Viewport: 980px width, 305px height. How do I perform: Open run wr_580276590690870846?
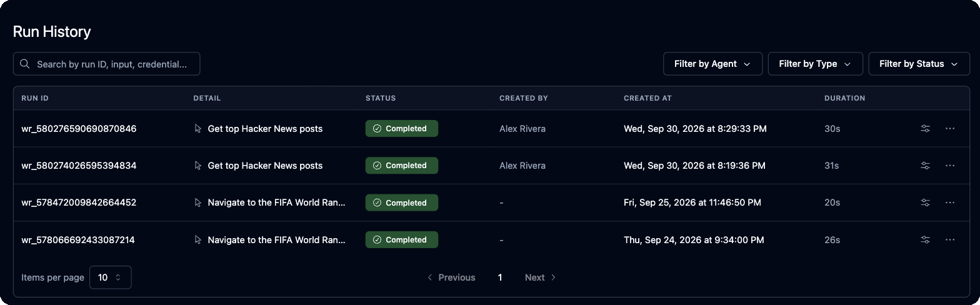pyautogui.click(x=79, y=129)
